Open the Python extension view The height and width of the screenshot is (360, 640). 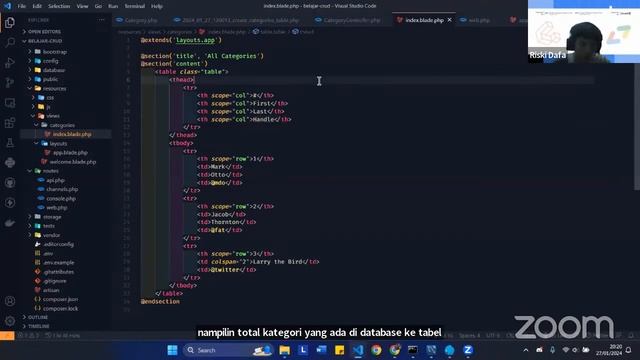click(10, 162)
